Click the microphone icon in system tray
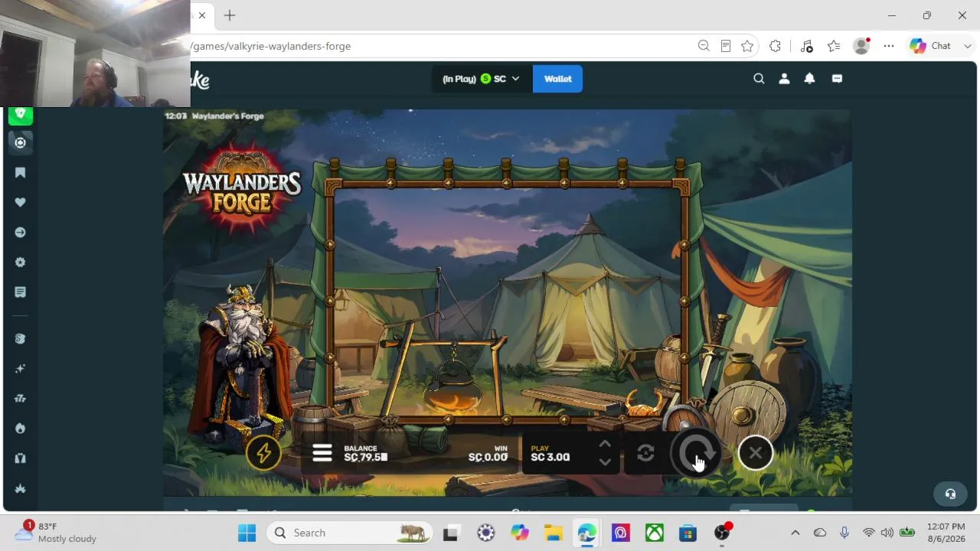This screenshot has width=980, height=551. (844, 533)
